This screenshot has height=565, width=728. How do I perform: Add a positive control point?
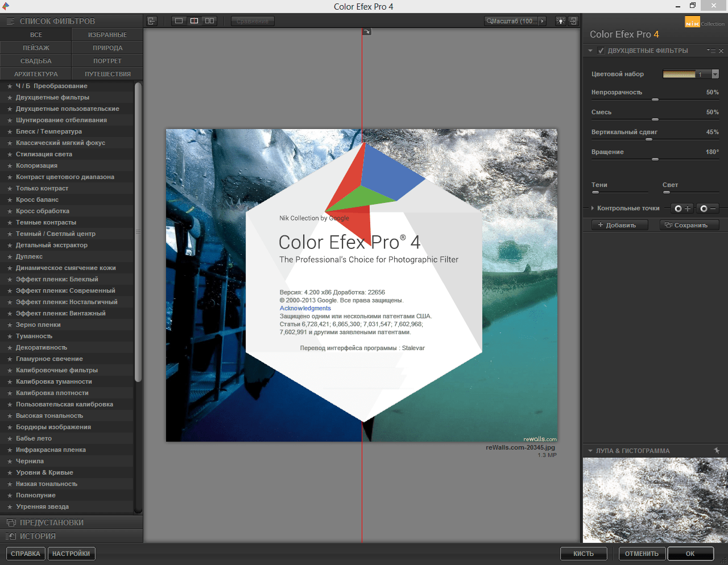point(682,209)
